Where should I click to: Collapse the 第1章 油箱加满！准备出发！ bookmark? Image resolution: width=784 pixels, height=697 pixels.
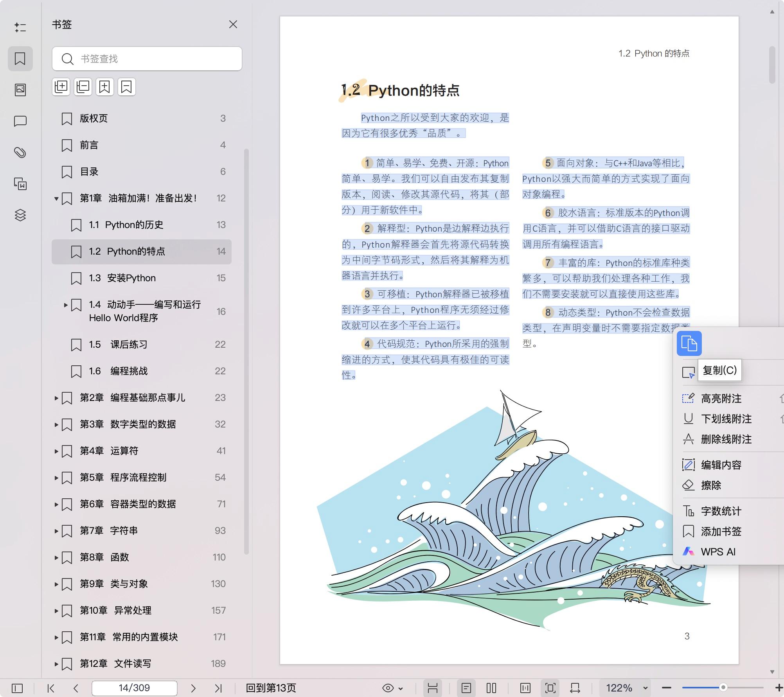56,198
